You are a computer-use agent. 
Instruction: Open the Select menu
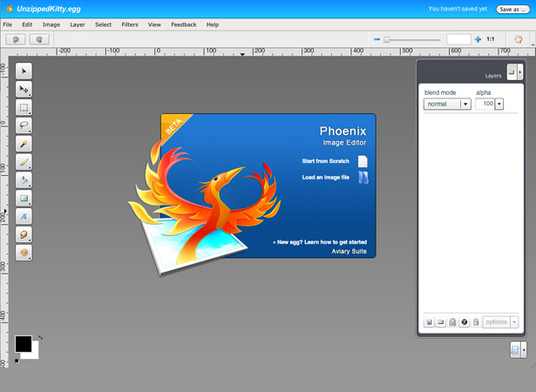(103, 24)
